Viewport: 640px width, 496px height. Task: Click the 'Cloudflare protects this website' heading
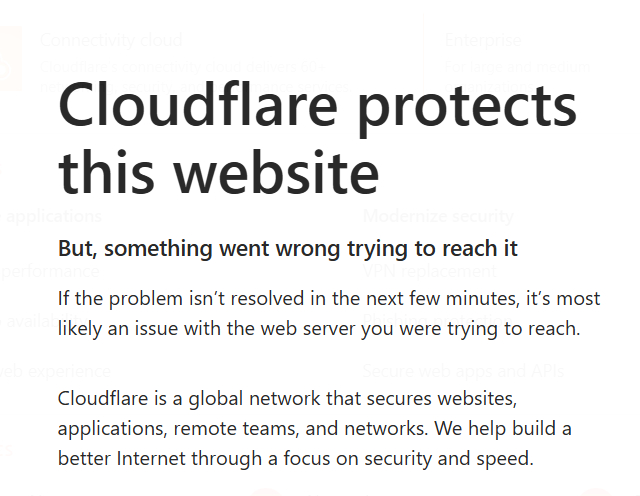coord(318,138)
